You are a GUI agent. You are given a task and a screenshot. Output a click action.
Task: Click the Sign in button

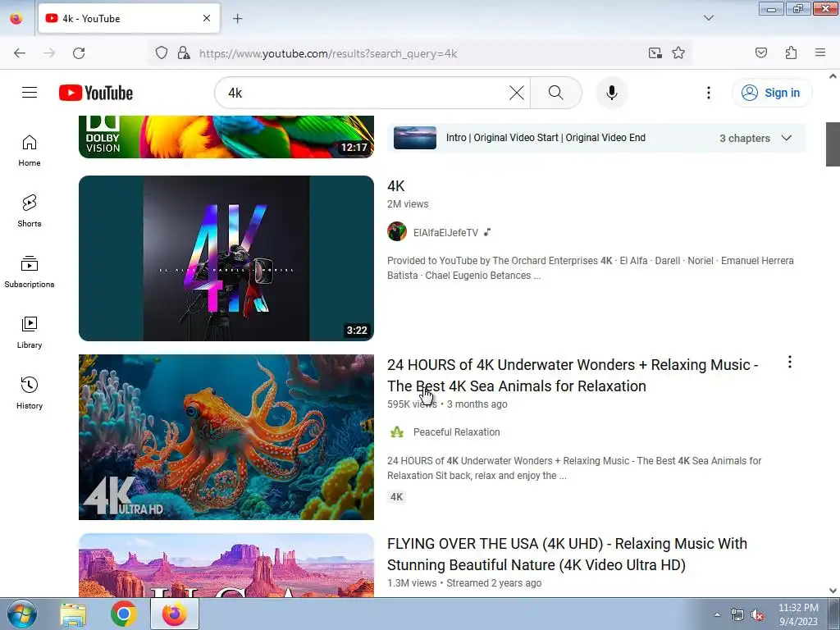771,93
